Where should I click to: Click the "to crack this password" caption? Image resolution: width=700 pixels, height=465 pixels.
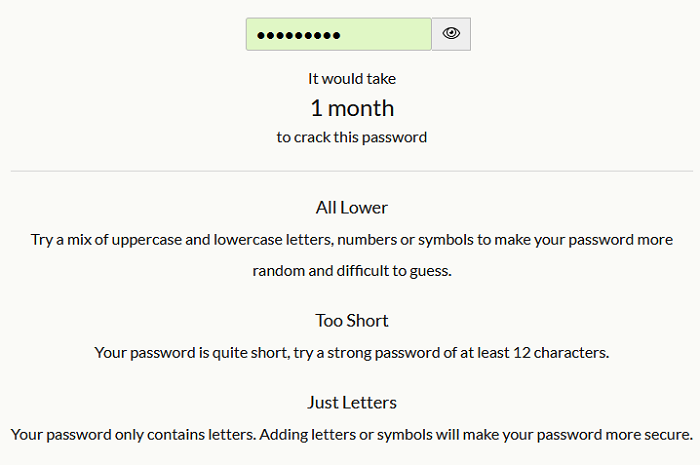click(352, 137)
